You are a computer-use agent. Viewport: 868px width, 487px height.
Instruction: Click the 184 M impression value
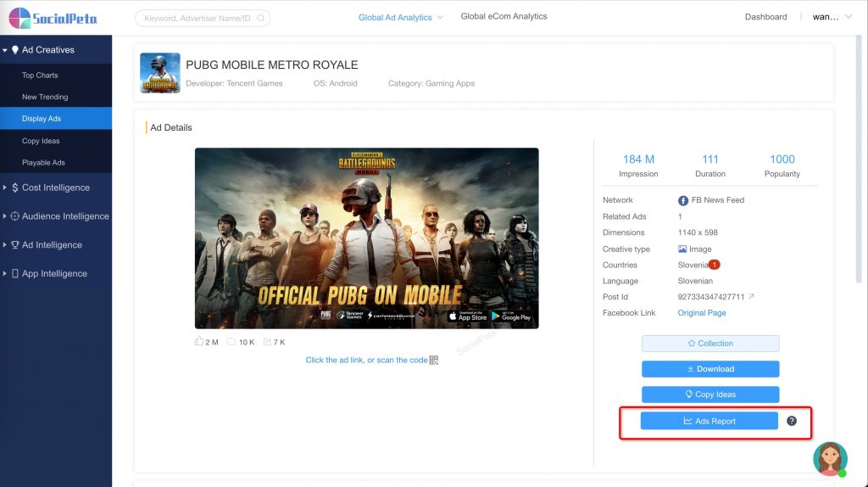coord(638,160)
